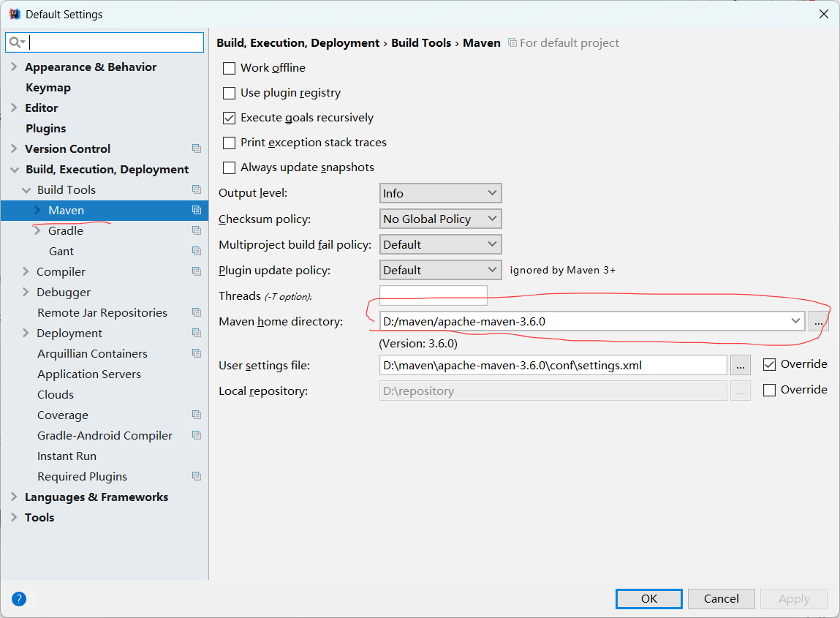The image size is (840, 618).
Task: Enable Work offline checkbox
Action: [230, 68]
